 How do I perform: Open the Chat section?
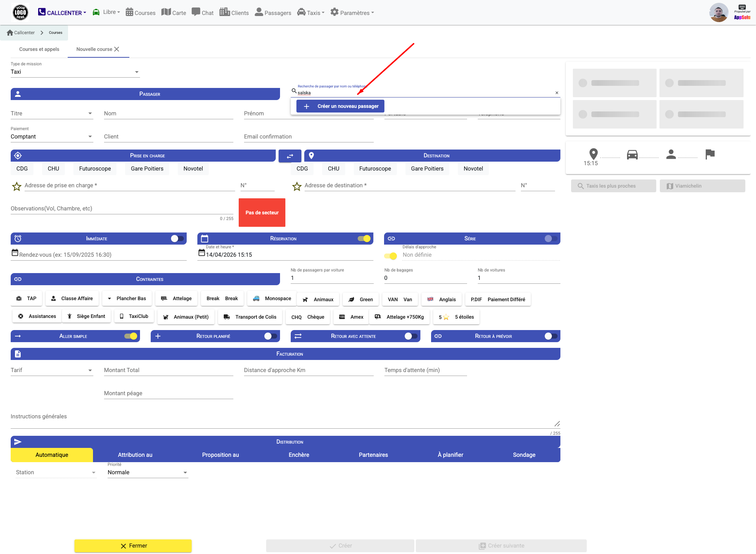pyautogui.click(x=202, y=12)
